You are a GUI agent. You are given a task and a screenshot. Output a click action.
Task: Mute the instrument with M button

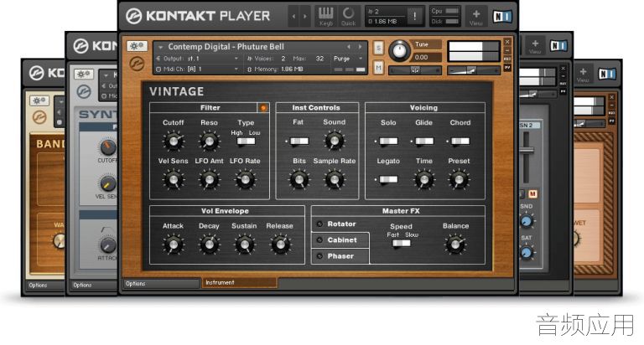point(378,68)
